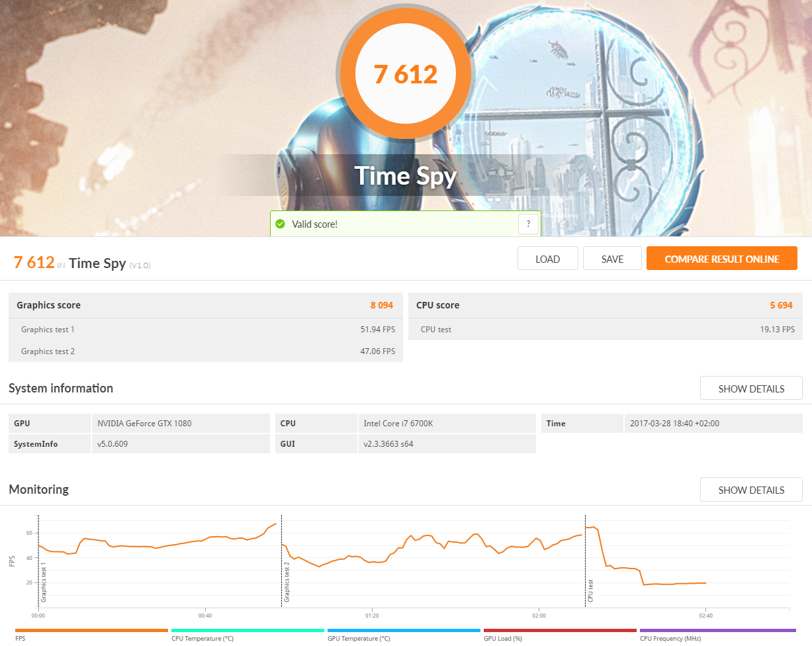Viewport: 812px width, 646px height.
Task: Click the CPU test marker line
Action: tap(586, 561)
